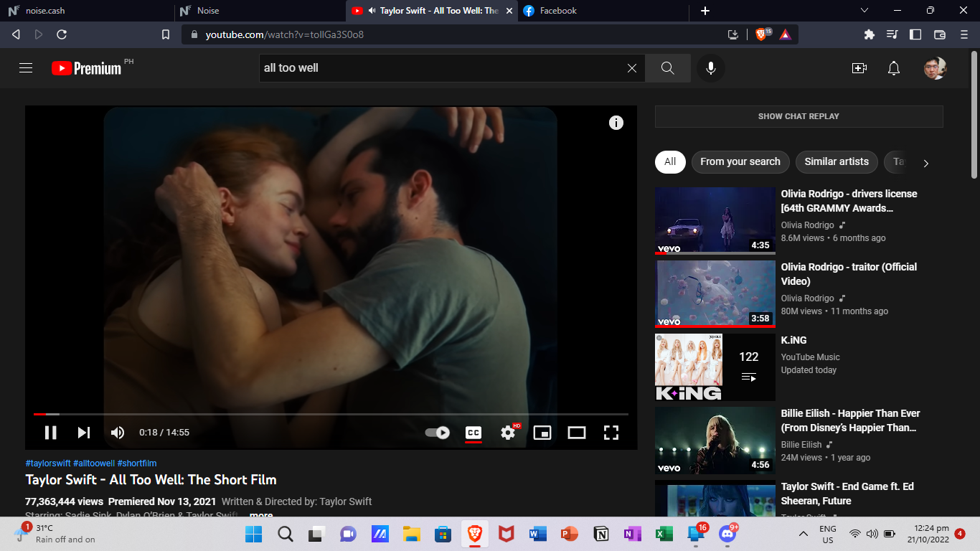Click the #alltoowell hashtag
980x551 pixels.
pos(94,463)
